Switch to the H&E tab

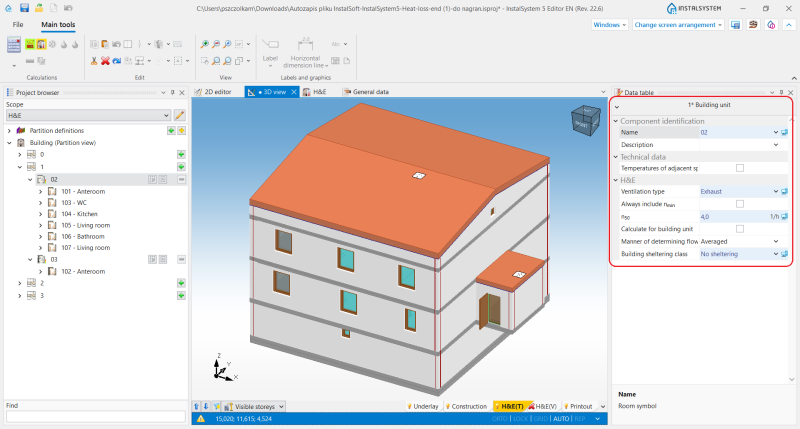tap(315, 92)
